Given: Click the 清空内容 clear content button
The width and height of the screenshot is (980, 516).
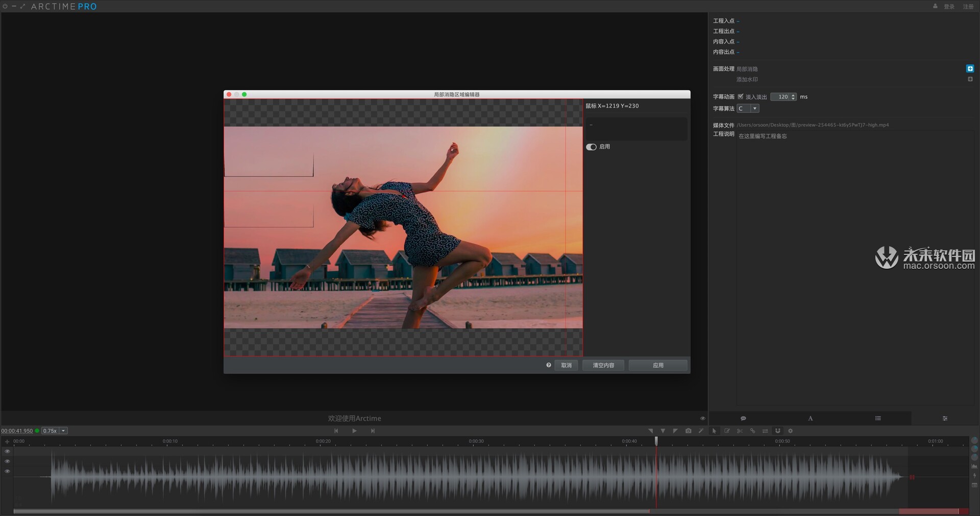Looking at the screenshot, I should click(x=603, y=365).
